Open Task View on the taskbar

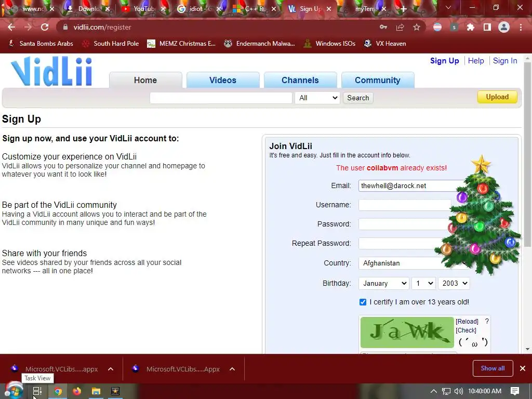(x=37, y=391)
